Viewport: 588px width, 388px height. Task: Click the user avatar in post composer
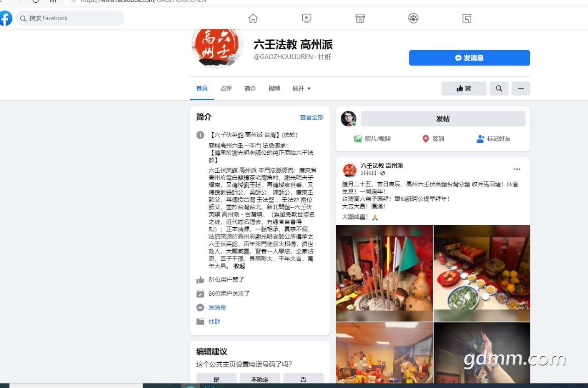pyautogui.click(x=349, y=118)
